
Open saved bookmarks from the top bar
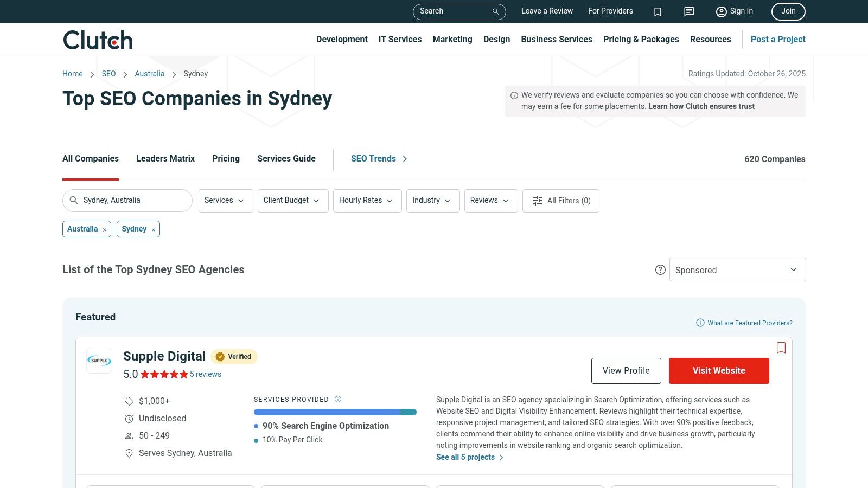click(x=658, y=11)
